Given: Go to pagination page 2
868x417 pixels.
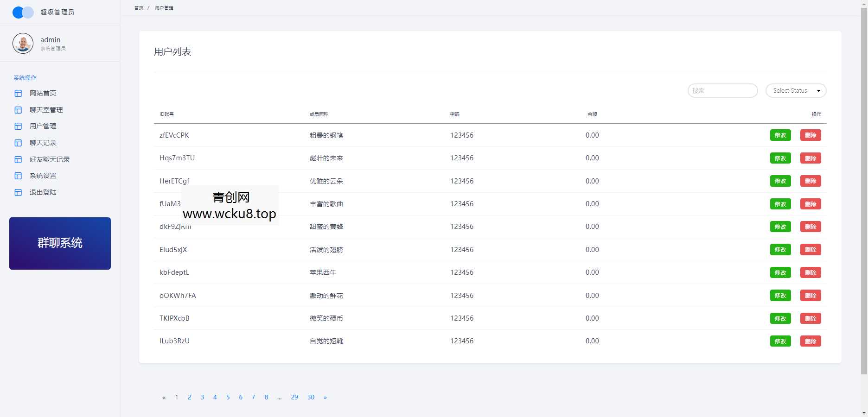Looking at the screenshot, I should [189, 397].
